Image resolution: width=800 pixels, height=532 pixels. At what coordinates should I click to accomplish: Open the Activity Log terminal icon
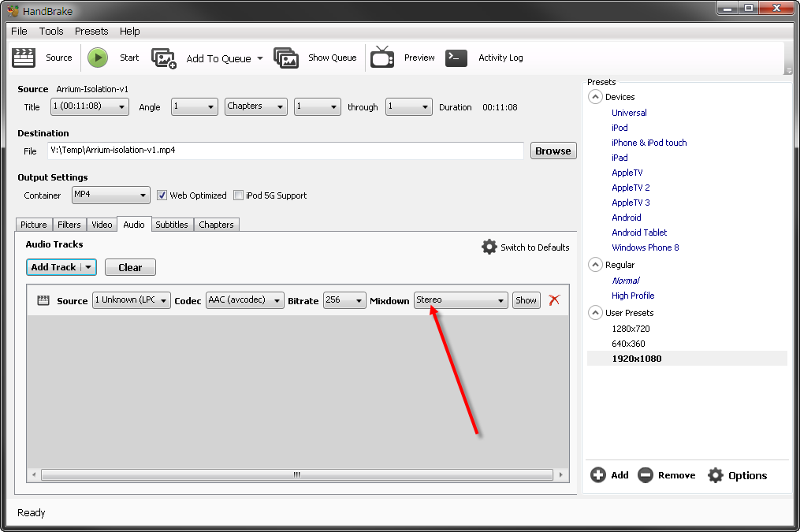tap(456, 58)
